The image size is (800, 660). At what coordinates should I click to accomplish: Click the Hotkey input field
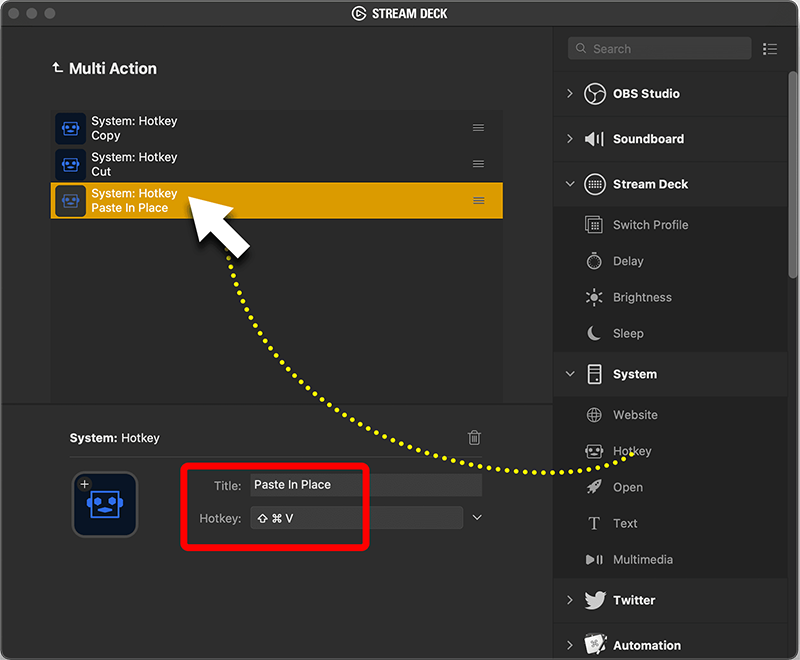[x=357, y=518]
